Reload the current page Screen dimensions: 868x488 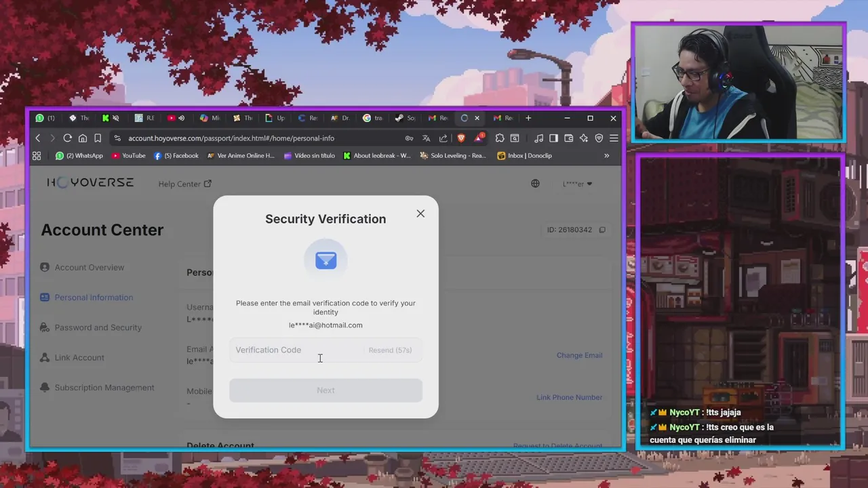tap(68, 138)
